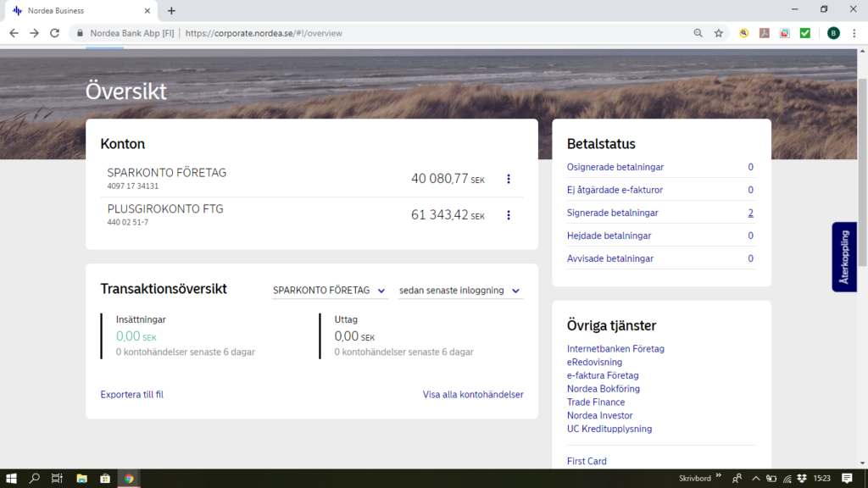The height and width of the screenshot is (488, 868).
Task: Open Chrome profile avatar B
Action: [833, 33]
